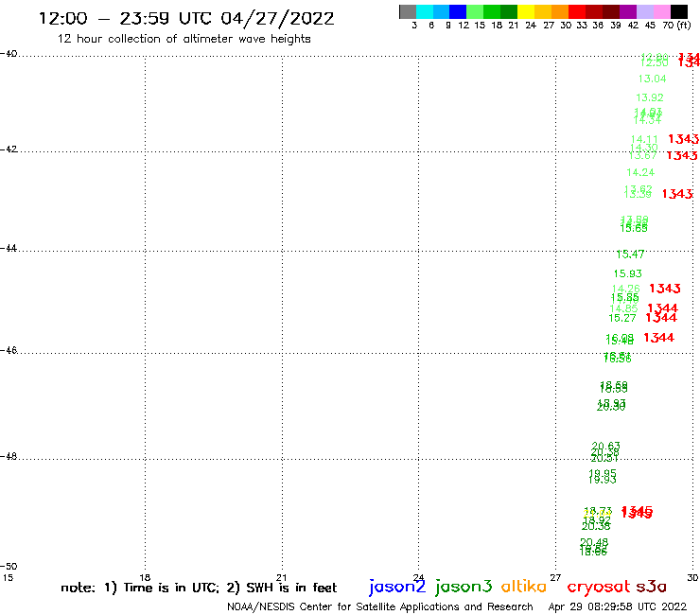The width and height of the screenshot is (700, 615).
Task: Click the '70 (ft)' legend label
Action: 676,26
